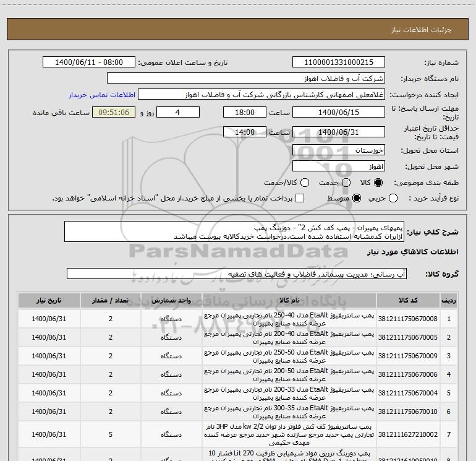
Task: Click the جزئیات اطلاعات نیاز header title
Action: click(x=422, y=30)
